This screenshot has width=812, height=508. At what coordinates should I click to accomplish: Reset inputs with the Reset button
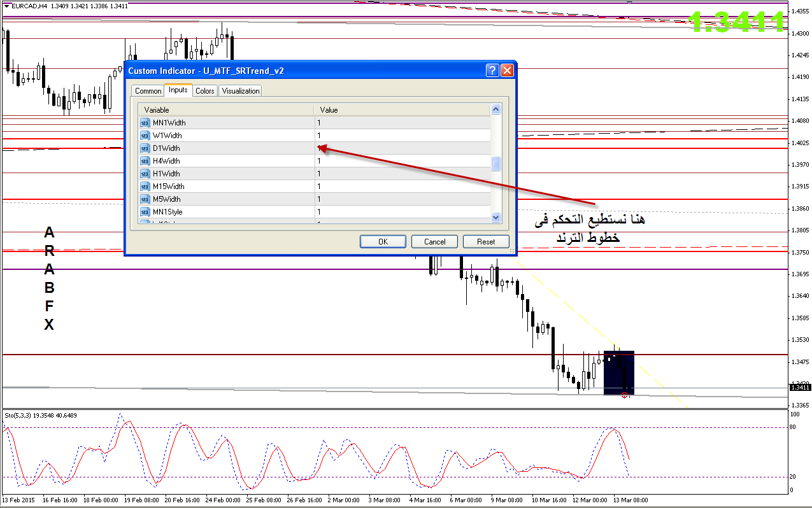point(487,242)
